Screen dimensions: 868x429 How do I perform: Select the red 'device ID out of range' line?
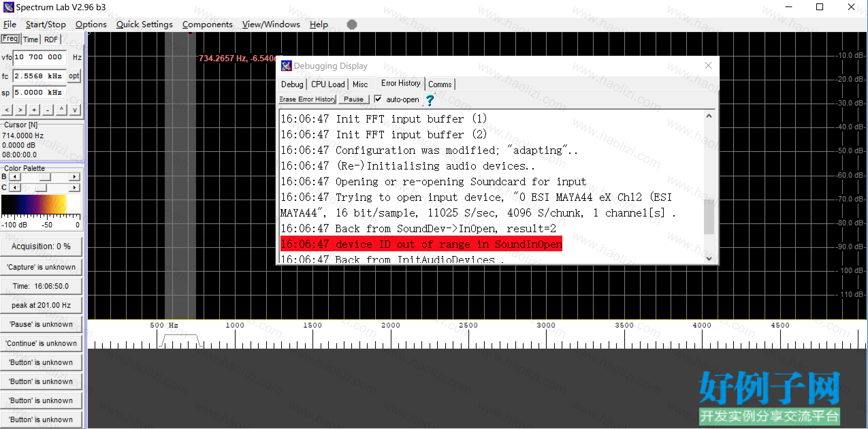click(421, 244)
